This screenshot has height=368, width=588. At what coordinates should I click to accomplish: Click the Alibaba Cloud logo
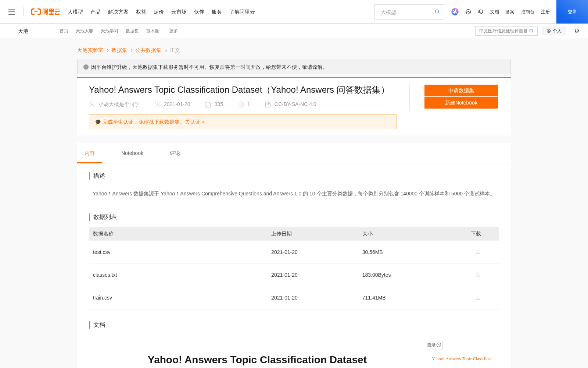click(x=45, y=12)
